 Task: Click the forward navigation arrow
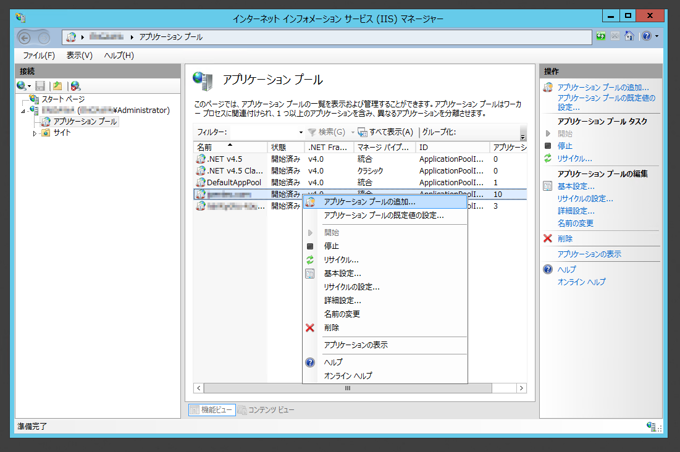[44, 38]
